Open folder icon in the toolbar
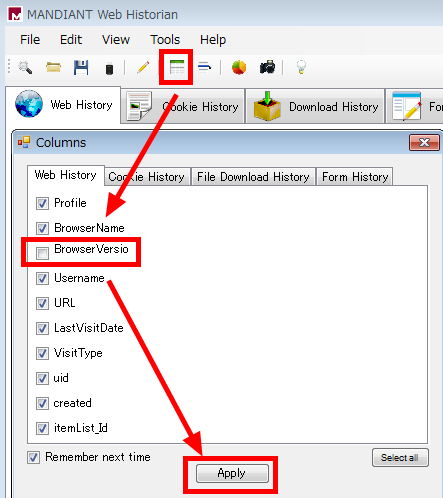 53,67
